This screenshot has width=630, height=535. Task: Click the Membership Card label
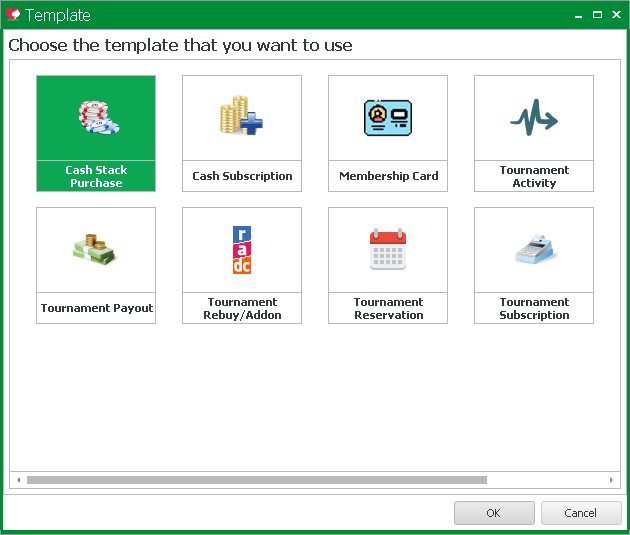tap(388, 176)
